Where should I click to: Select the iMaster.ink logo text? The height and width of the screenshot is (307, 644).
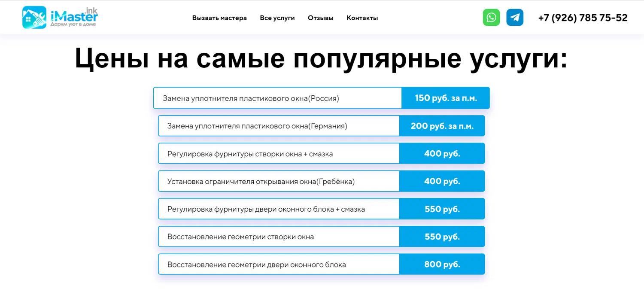pos(74,15)
